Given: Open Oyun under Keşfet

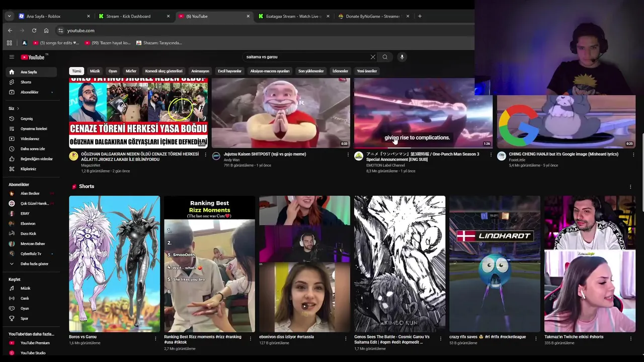Looking at the screenshot, I should 31,308.
